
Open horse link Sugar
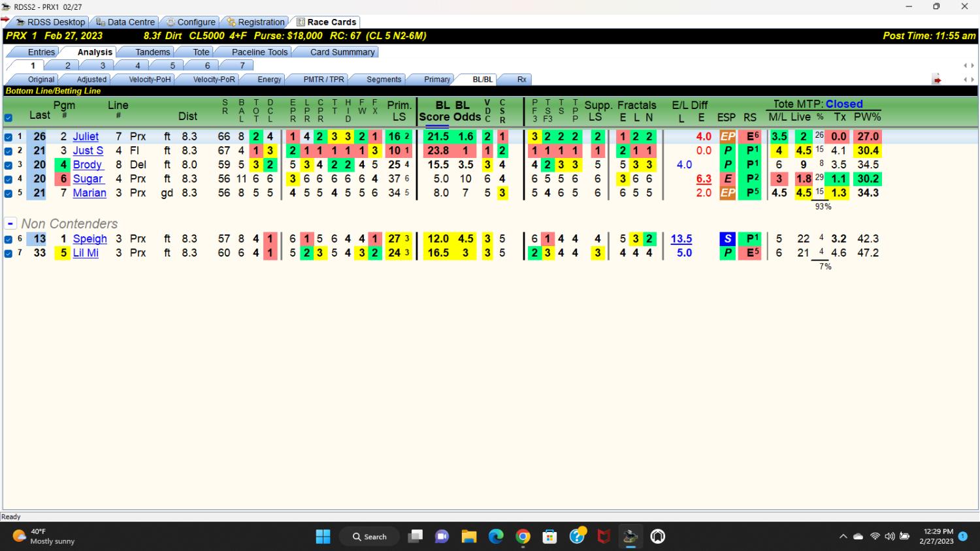[88, 179]
